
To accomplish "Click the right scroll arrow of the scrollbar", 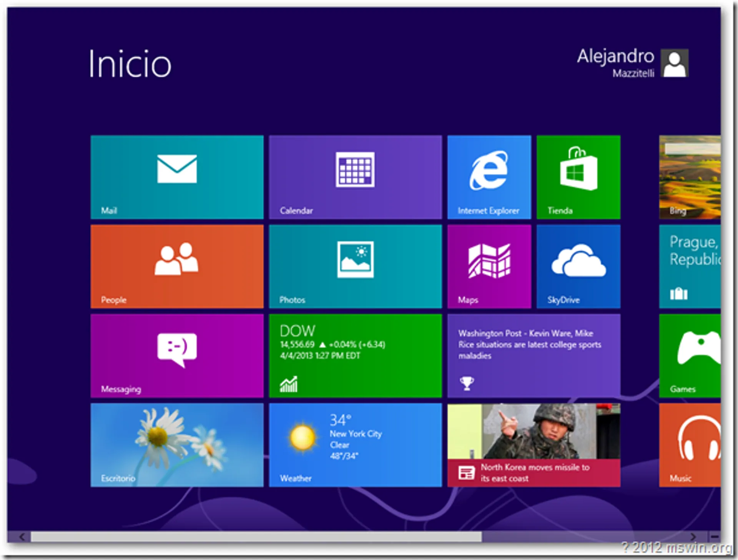I will (x=693, y=537).
